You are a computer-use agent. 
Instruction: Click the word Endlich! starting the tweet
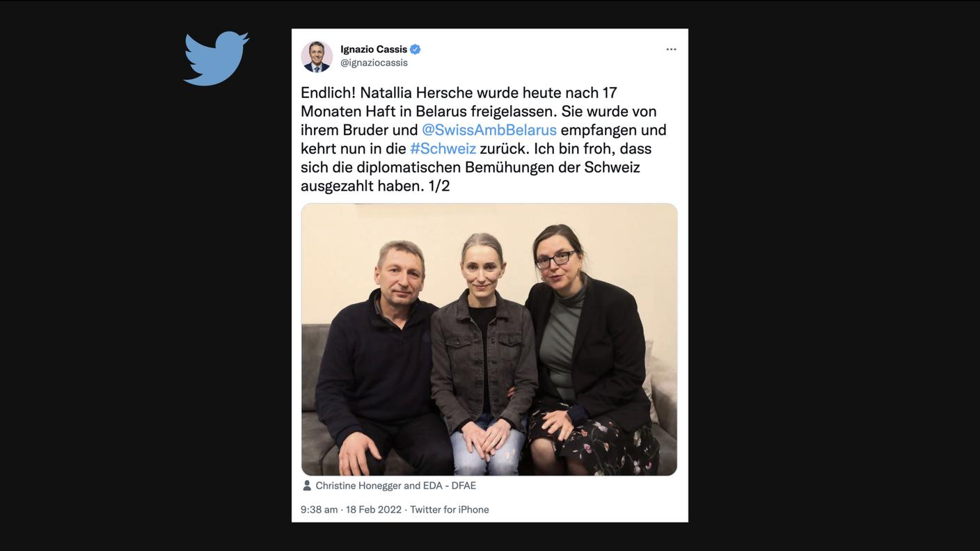329,93
